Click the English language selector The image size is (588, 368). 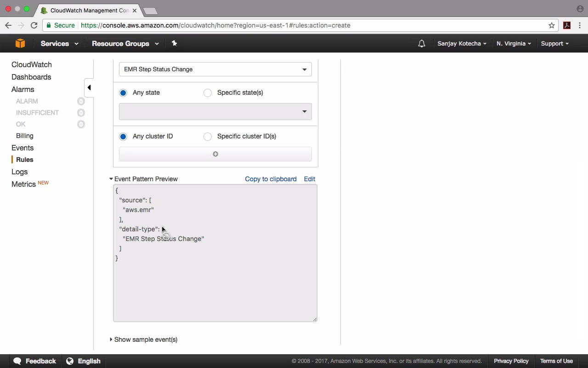84,361
